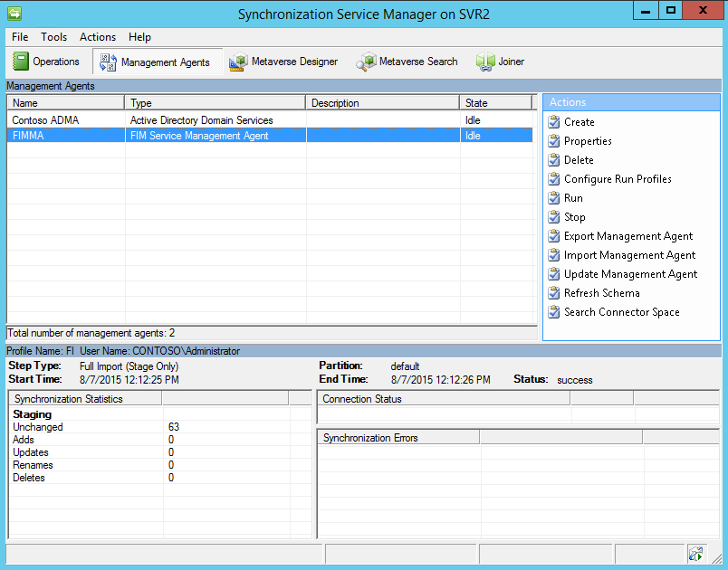Click the Management Agents toolbar icon
Image resolution: width=728 pixels, height=570 pixels.
(108, 62)
